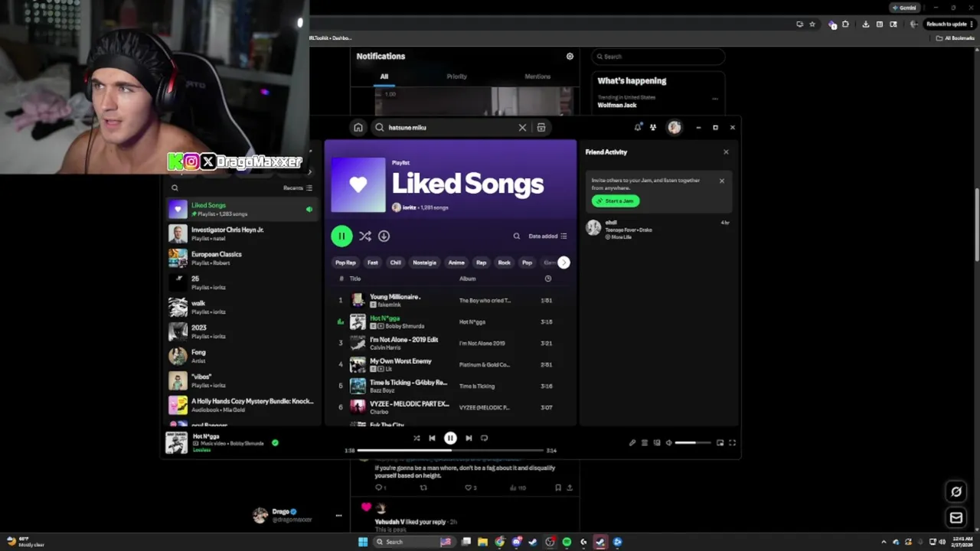Open Notifications settings gear on X
Image resolution: width=980 pixels, height=551 pixels.
click(570, 57)
